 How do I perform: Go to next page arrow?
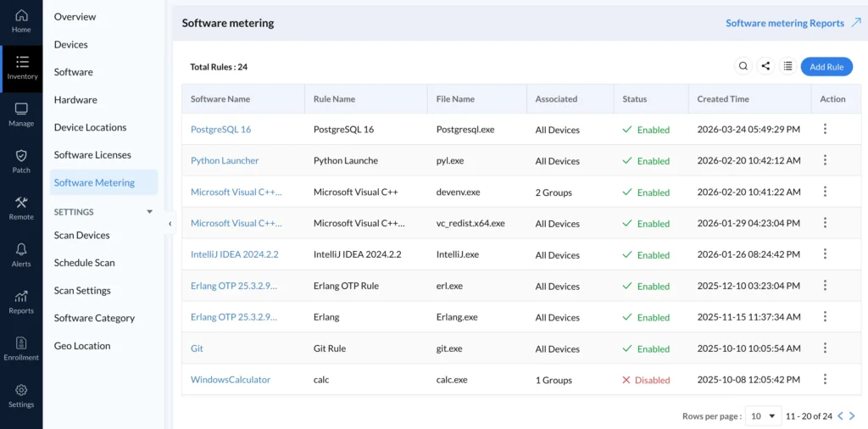point(852,415)
